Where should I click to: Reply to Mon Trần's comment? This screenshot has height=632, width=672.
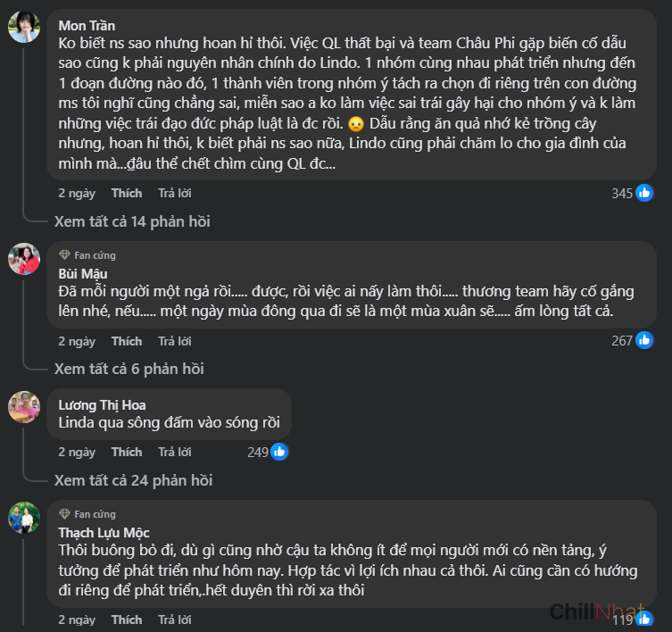(175, 193)
